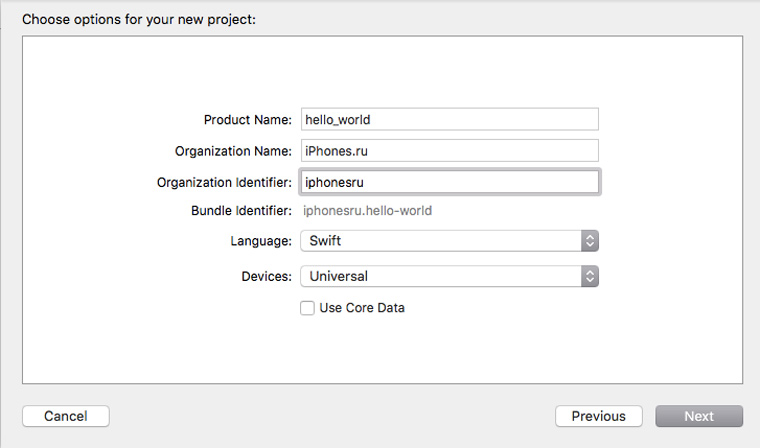The width and height of the screenshot is (760, 448).
Task: Click the Organization Name label
Action: [x=233, y=151]
